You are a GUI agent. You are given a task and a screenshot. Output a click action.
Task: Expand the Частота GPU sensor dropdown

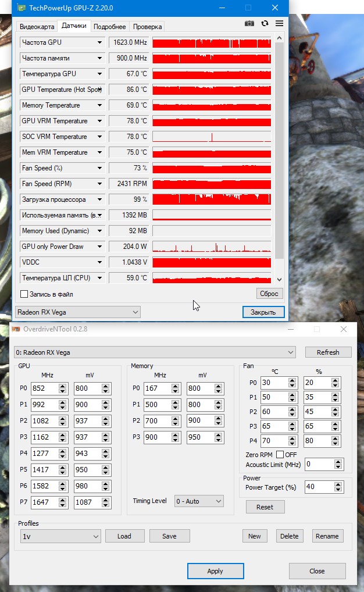[x=99, y=42]
